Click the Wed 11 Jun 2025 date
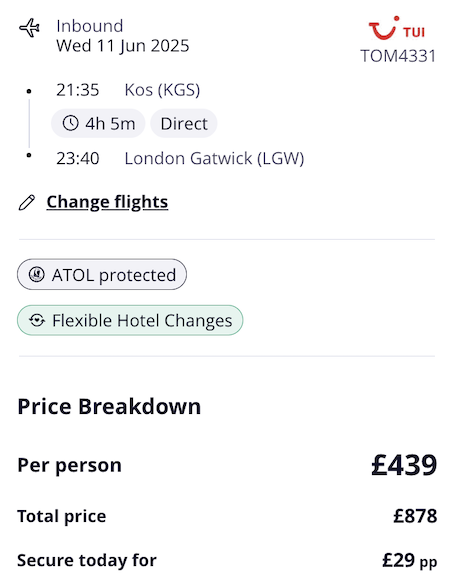The image size is (454, 588). (x=123, y=46)
